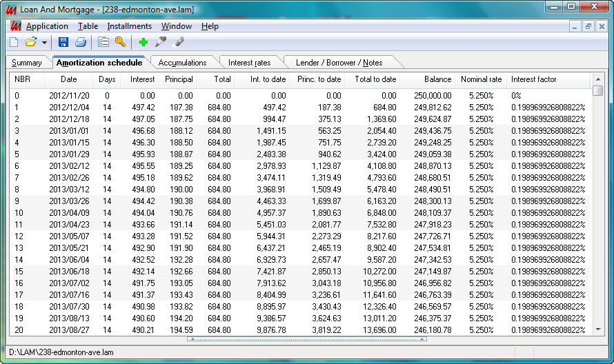
Task: Print the schedule using printer icon
Action: [x=81, y=42]
